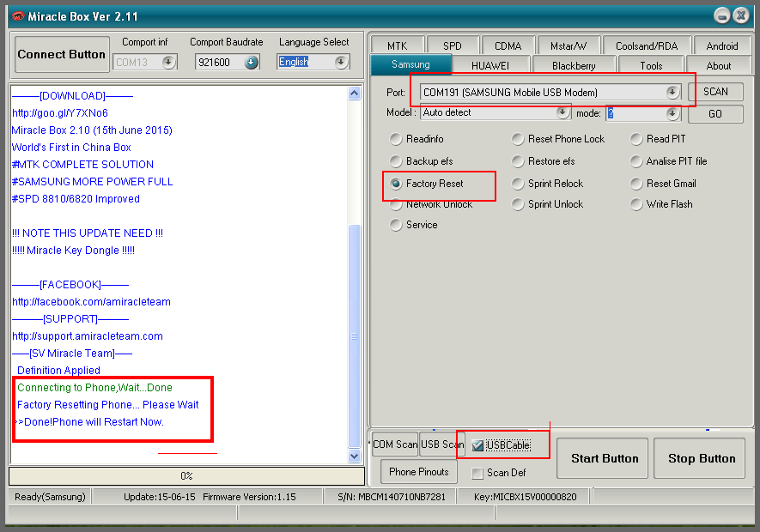Click the log scroll up arrow
Screen dimensions: 760x532
click(x=355, y=94)
